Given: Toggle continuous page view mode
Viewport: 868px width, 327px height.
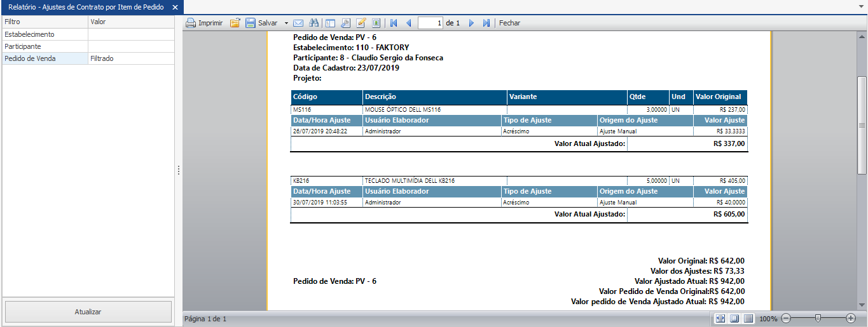Looking at the screenshot, I should pyautogui.click(x=748, y=318).
